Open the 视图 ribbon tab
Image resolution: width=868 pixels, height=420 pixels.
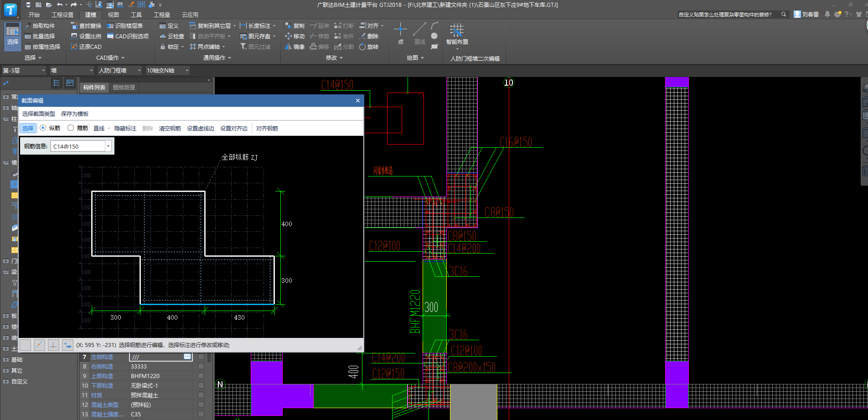(114, 15)
